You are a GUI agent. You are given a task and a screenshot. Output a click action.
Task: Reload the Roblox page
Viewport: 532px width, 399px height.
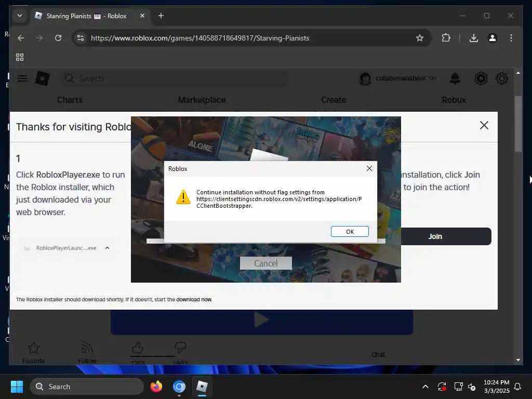point(58,38)
